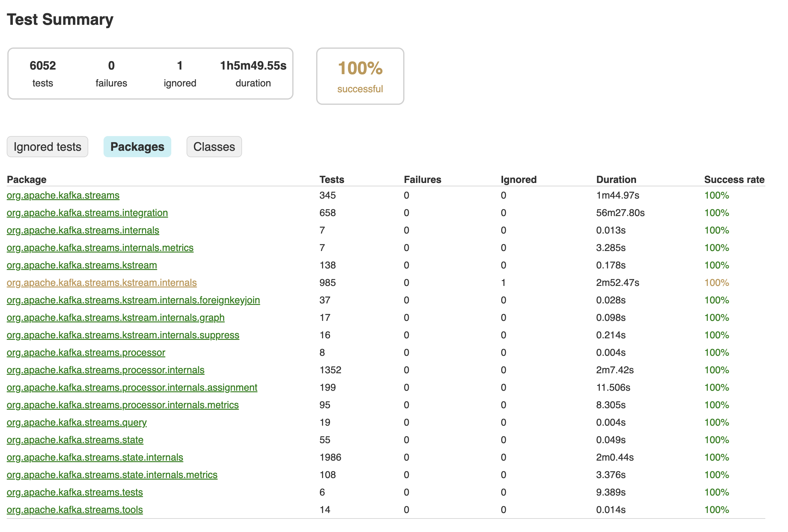The height and width of the screenshot is (532, 788).
Task: Open the processor.internals.metrics package link
Action: tap(123, 405)
